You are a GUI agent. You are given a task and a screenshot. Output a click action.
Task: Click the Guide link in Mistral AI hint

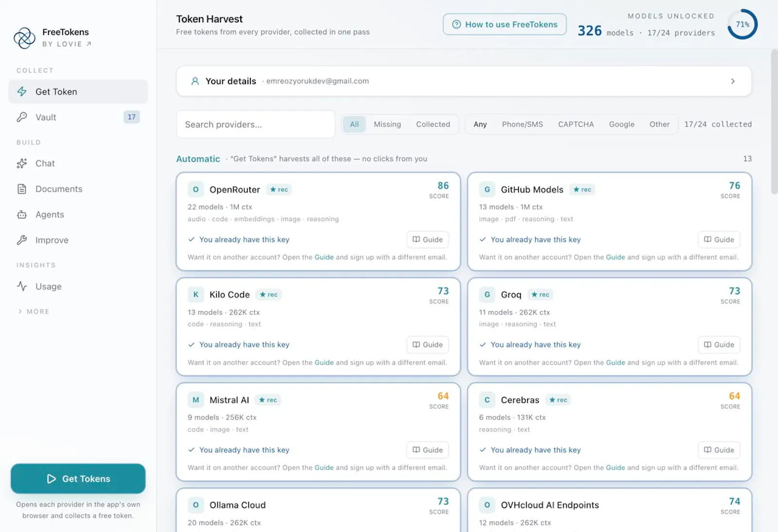324,468
